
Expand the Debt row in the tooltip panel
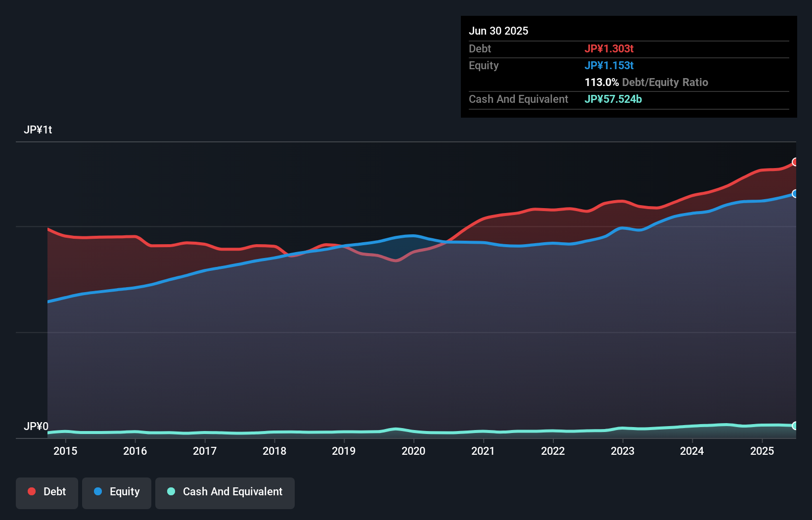pyautogui.click(x=480, y=49)
